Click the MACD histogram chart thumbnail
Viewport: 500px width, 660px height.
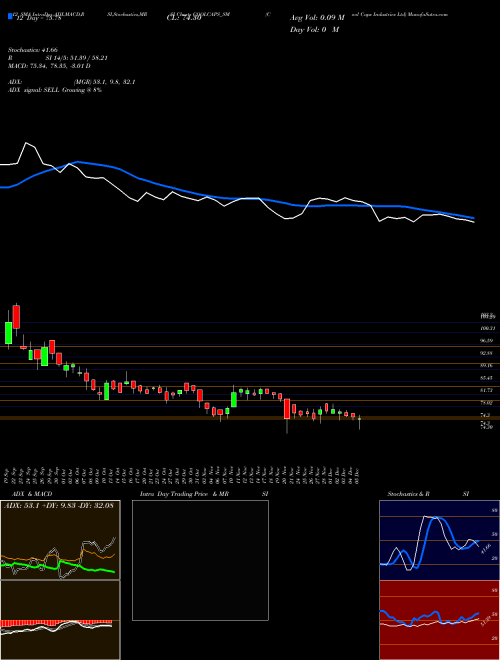pos(60,620)
